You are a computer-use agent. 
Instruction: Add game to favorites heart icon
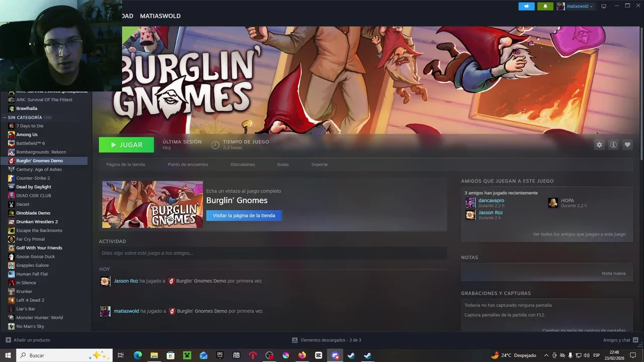point(627,145)
